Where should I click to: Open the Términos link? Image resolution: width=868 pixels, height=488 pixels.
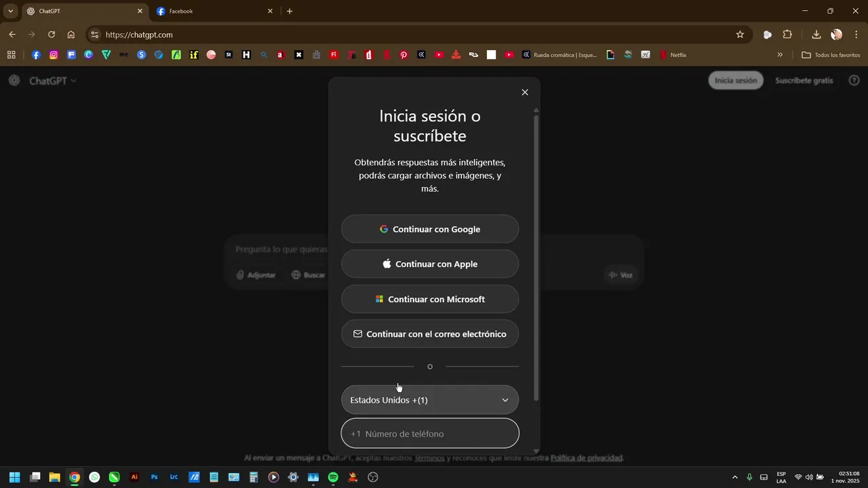(x=429, y=458)
